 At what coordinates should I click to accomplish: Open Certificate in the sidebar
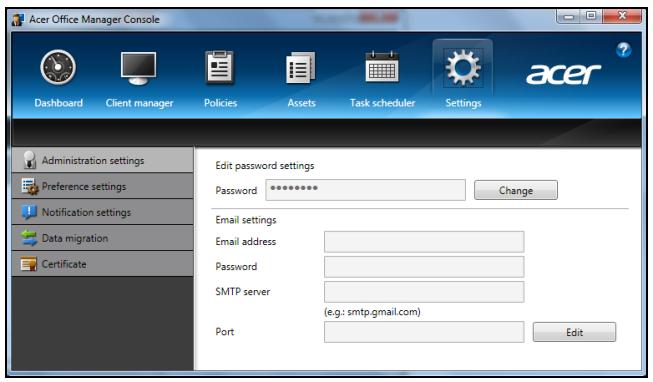(x=102, y=264)
